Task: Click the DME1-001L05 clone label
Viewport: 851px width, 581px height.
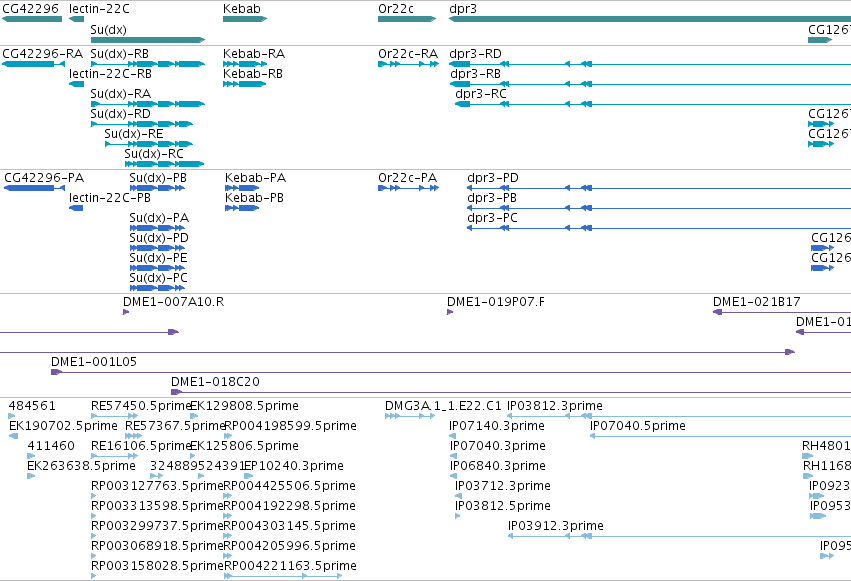Action: [94, 362]
